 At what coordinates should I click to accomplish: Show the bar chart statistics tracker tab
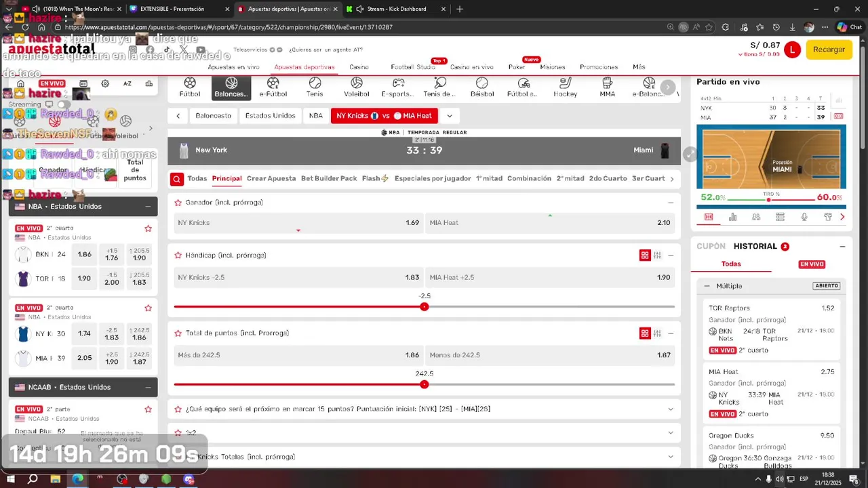pos(732,217)
